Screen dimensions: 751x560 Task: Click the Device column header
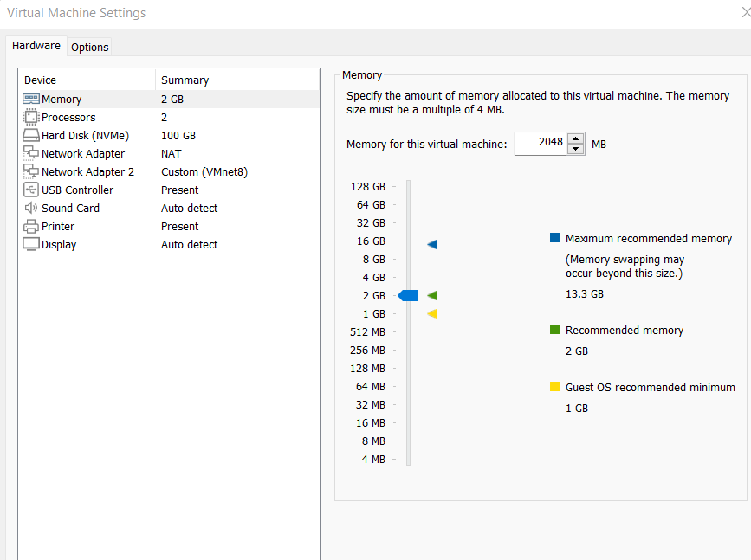[87, 80]
